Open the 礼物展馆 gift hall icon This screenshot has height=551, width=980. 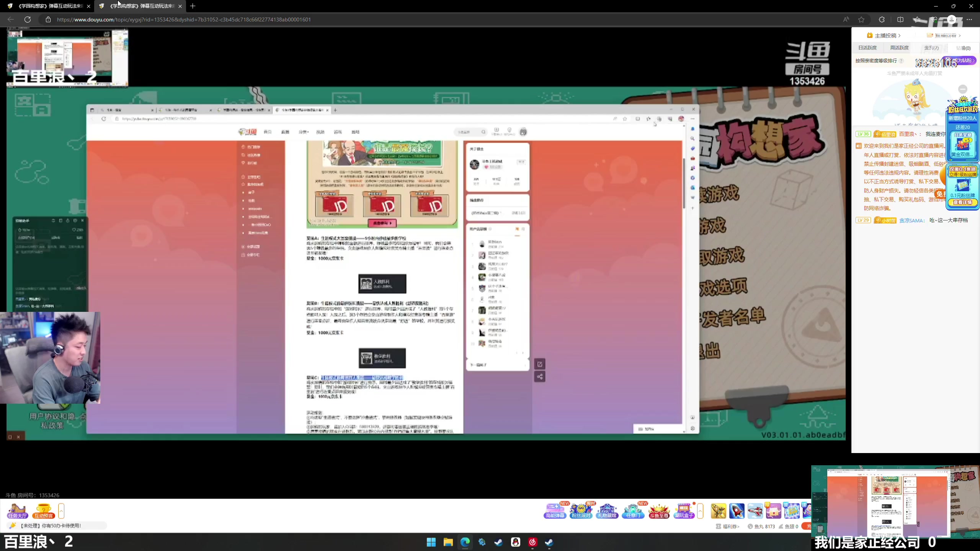(x=607, y=511)
